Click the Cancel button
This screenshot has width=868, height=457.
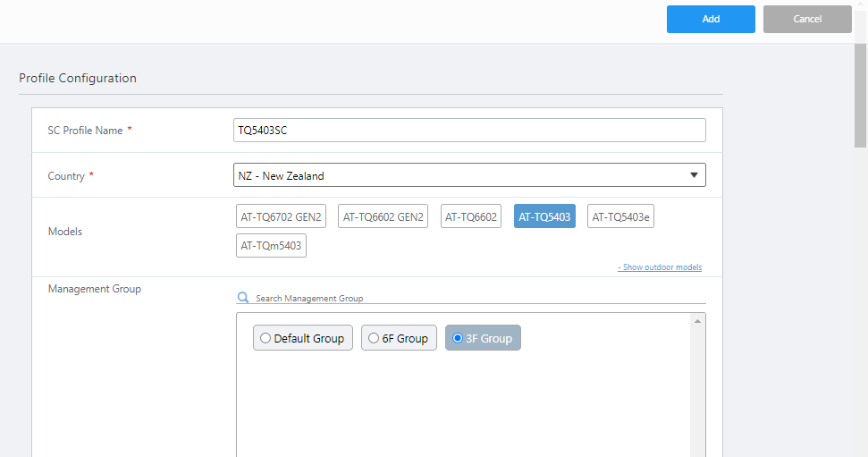(x=806, y=19)
